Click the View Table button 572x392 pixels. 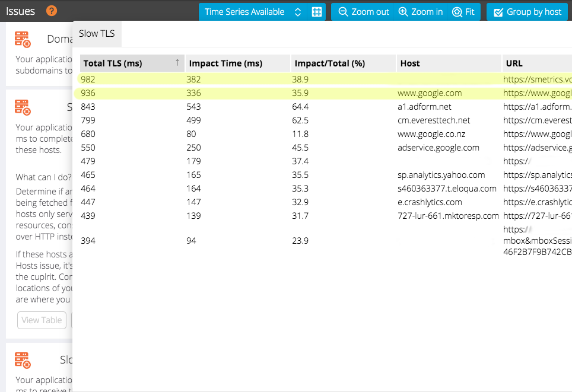click(x=42, y=320)
